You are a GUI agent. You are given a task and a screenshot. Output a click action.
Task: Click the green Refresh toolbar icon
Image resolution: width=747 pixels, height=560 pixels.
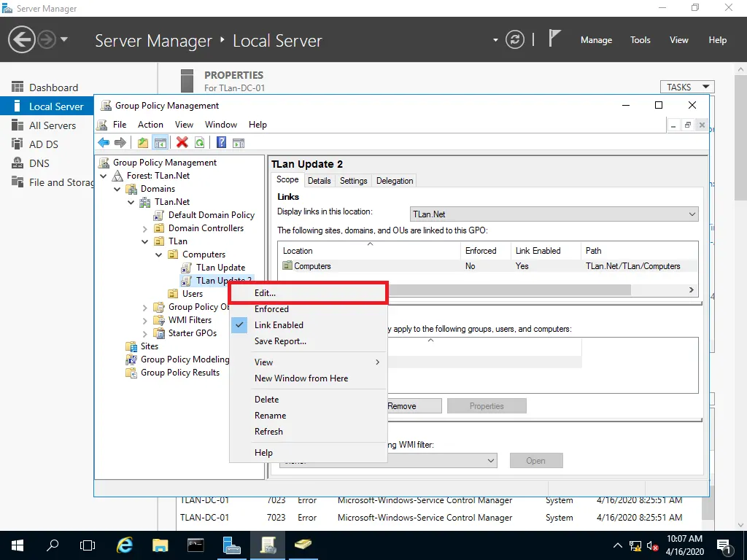200,142
